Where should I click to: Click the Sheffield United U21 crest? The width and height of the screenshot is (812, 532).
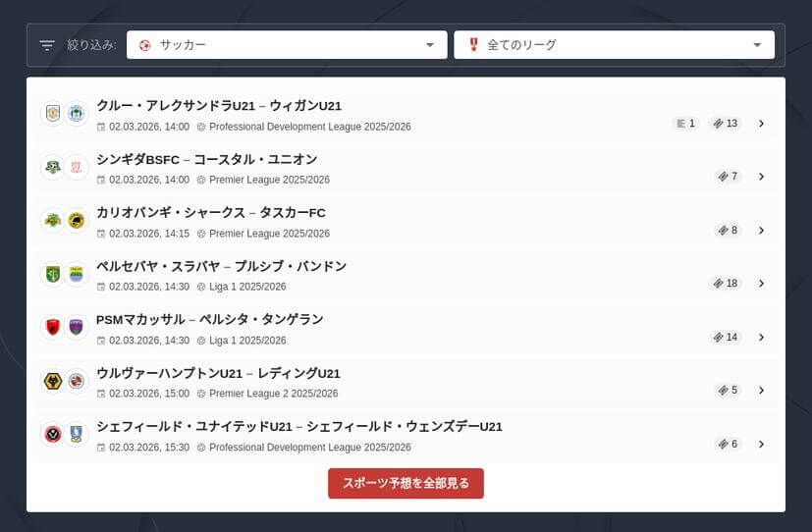click(53, 434)
